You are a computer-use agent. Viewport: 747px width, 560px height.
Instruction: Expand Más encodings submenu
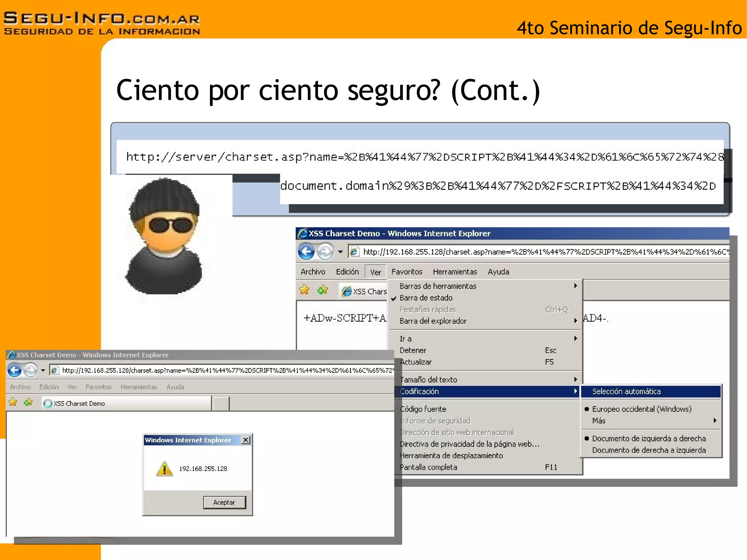(x=651, y=421)
